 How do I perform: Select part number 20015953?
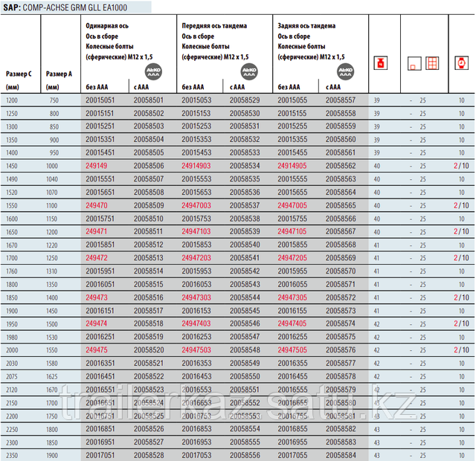tap(196, 271)
